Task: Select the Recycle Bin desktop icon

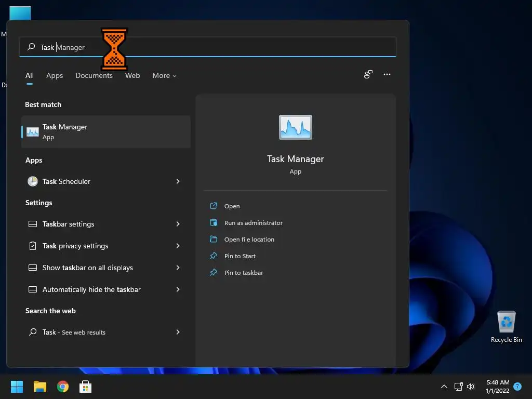Action: [506, 326]
